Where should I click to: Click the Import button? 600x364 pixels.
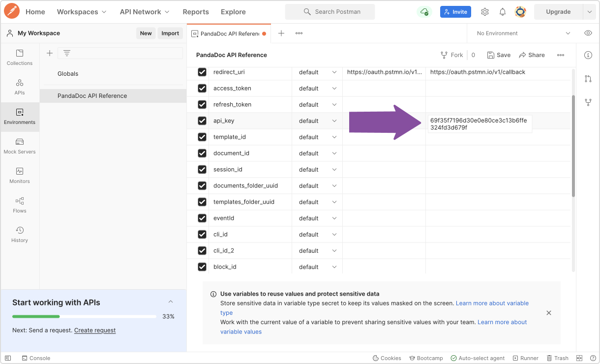coord(170,33)
